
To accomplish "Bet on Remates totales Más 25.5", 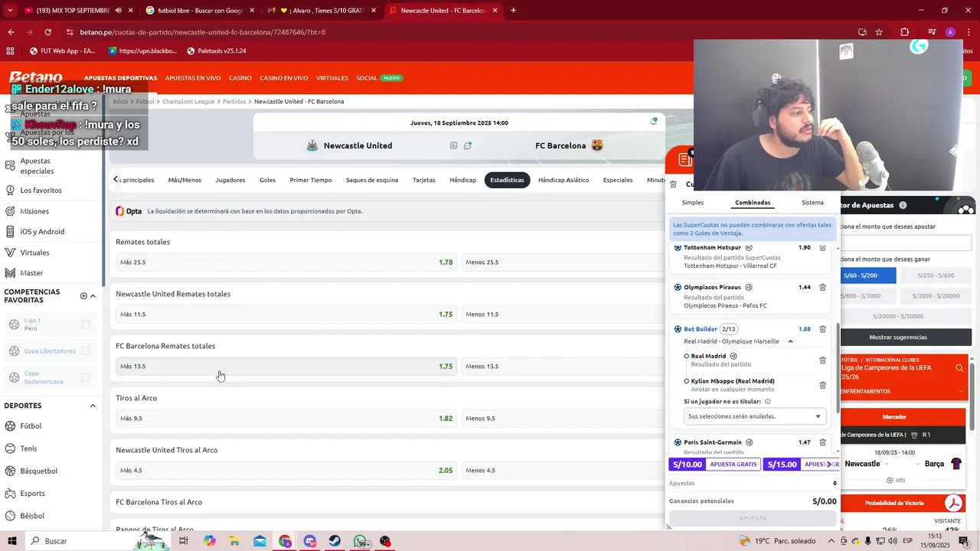I will pos(286,262).
